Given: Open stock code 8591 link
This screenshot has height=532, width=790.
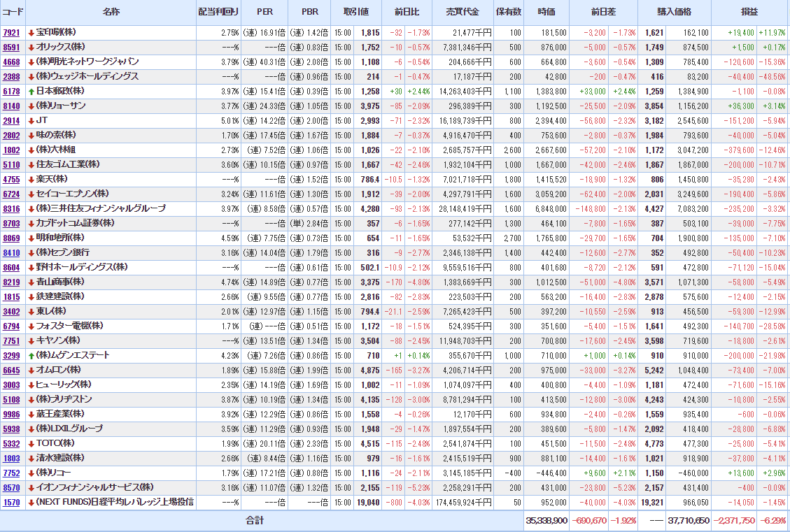Looking at the screenshot, I should tap(11, 48).
